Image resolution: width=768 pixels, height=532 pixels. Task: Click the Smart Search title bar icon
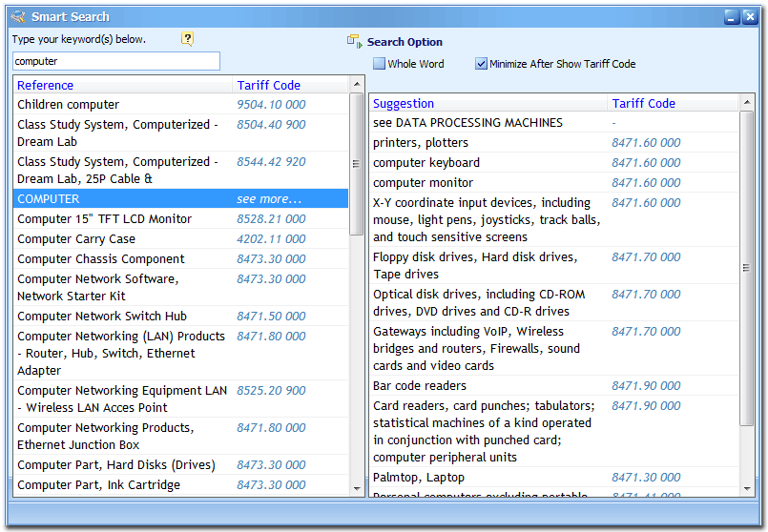click(17, 16)
